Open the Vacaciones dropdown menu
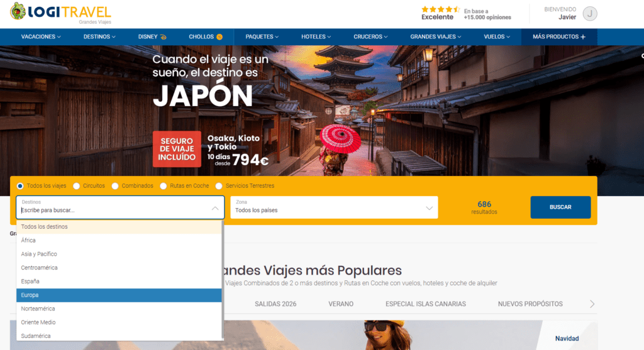644x350 pixels. (41, 37)
